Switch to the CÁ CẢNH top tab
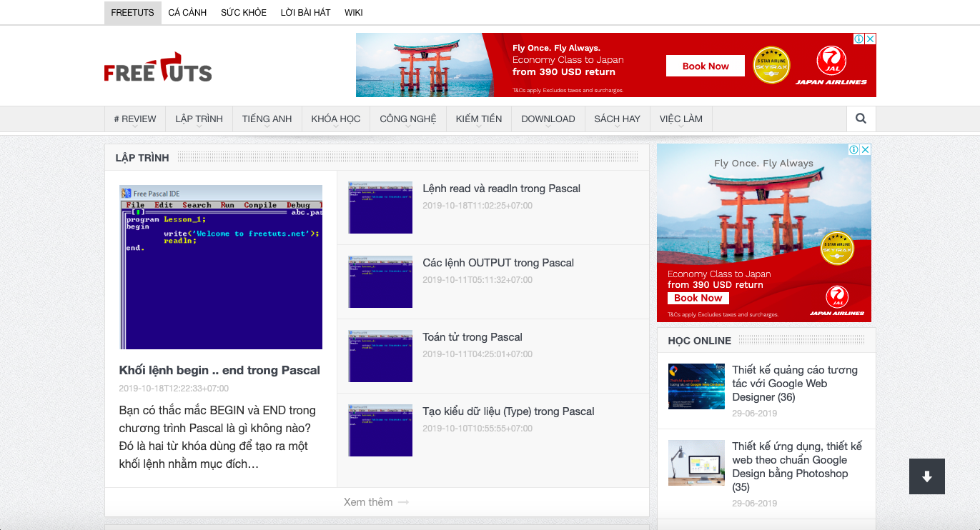The width and height of the screenshot is (980, 530). 187,13
